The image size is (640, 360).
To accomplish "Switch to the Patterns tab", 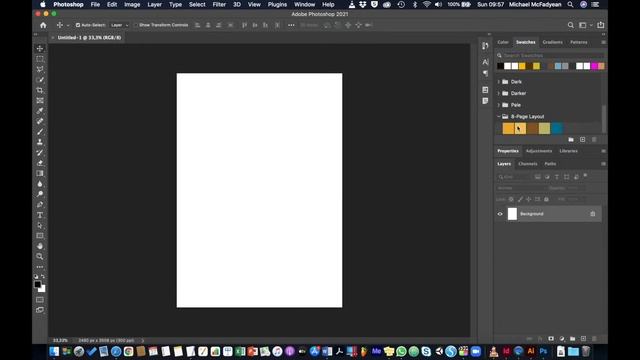I will point(578,42).
